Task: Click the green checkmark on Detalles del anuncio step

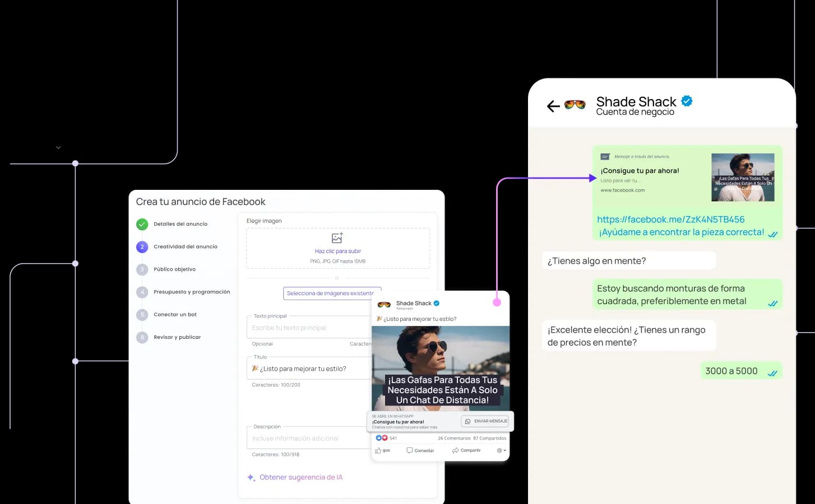Action: click(x=142, y=224)
